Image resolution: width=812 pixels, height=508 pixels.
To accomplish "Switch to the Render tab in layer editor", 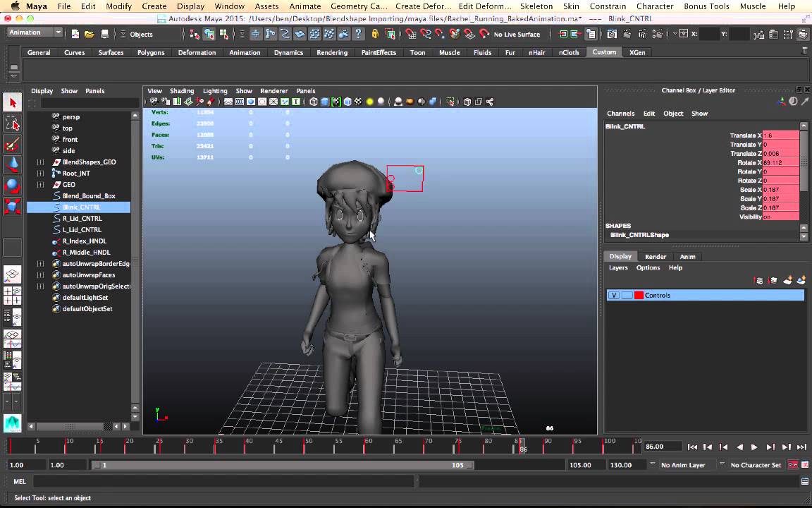I will coord(655,256).
